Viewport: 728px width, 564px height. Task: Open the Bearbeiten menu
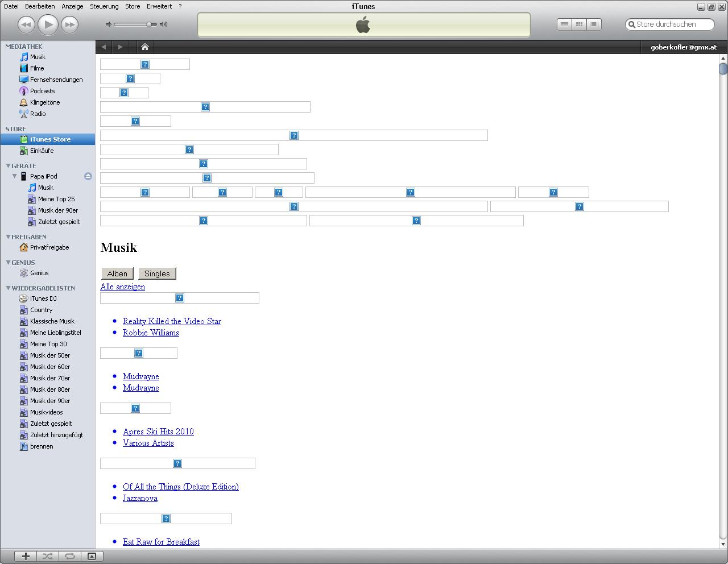tap(40, 6)
